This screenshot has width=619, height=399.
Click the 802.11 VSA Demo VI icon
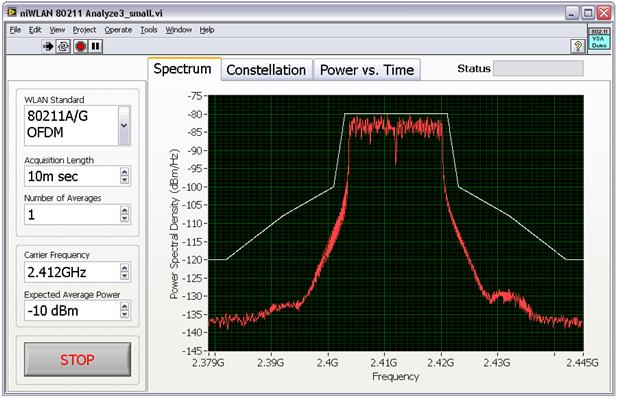[599, 38]
